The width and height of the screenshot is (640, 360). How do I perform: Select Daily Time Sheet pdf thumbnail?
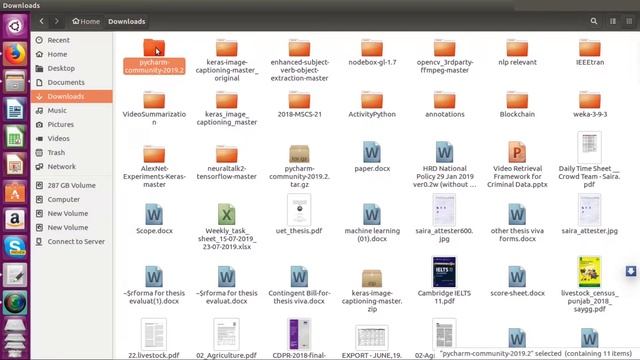tap(589, 147)
